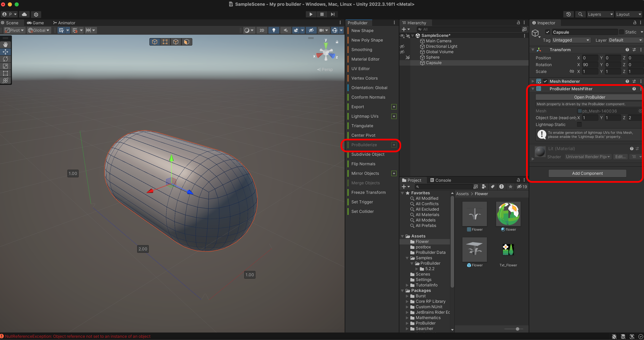Switch to ProBuilder face selection mode
The width and height of the screenshot is (644, 340).
(187, 42)
